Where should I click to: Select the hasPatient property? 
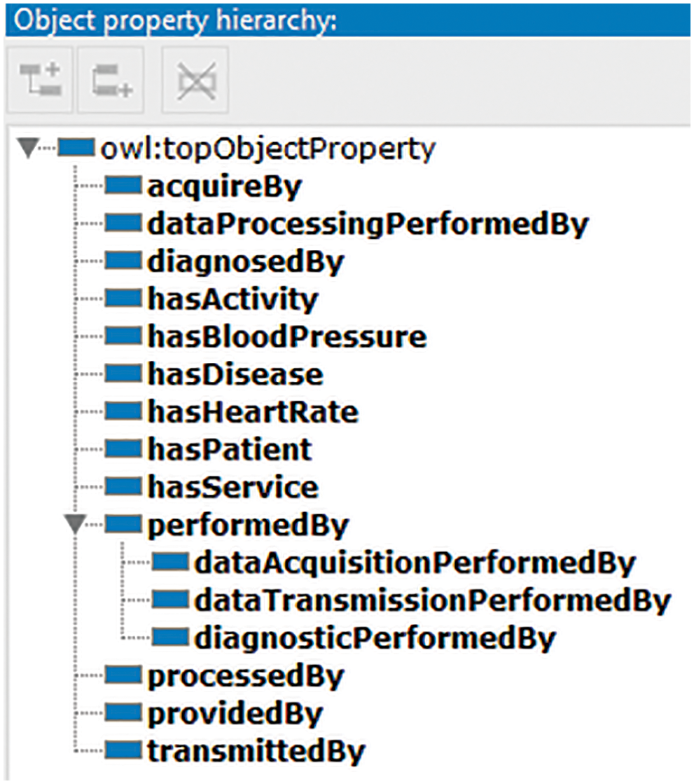[230, 449]
